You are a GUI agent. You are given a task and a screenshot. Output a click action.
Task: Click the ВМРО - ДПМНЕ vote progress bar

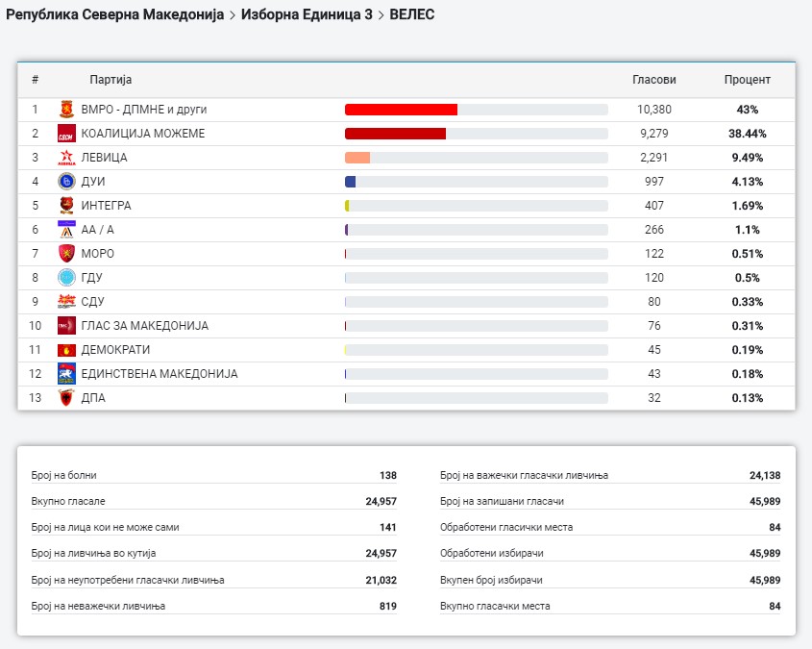click(476, 110)
